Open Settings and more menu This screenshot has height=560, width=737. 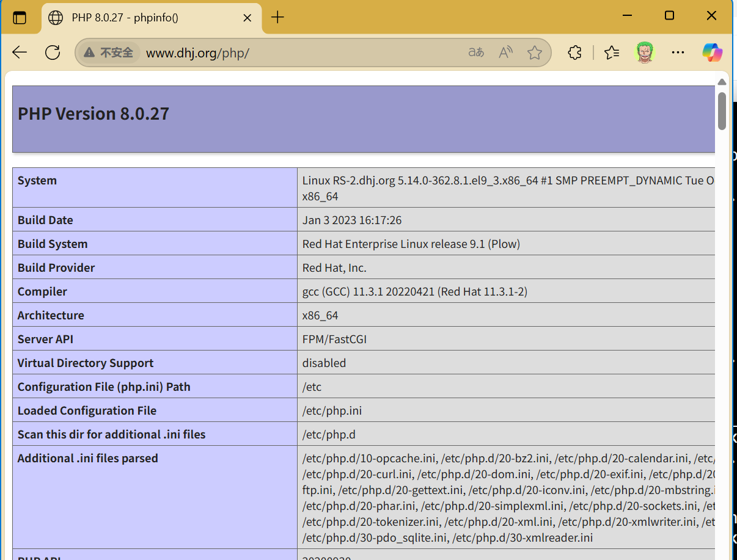click(x=678, y=53)
